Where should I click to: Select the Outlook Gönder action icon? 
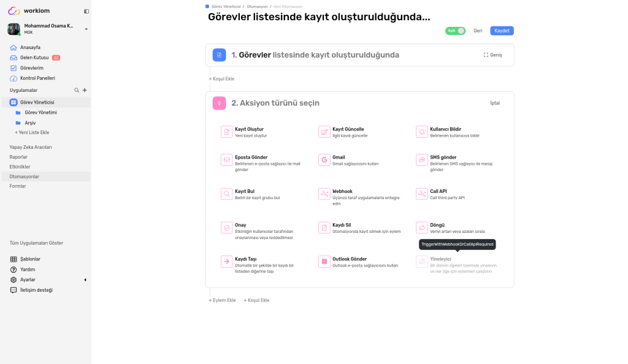click(324, 262)
